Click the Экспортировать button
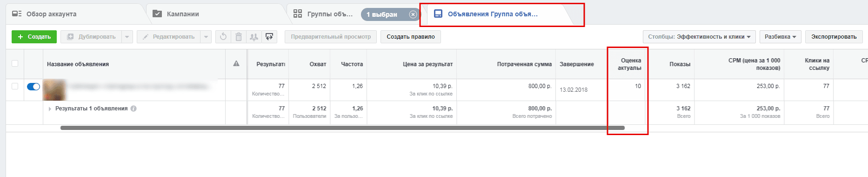The width and height of the screenshot is (868, 177). pos(834,37)
